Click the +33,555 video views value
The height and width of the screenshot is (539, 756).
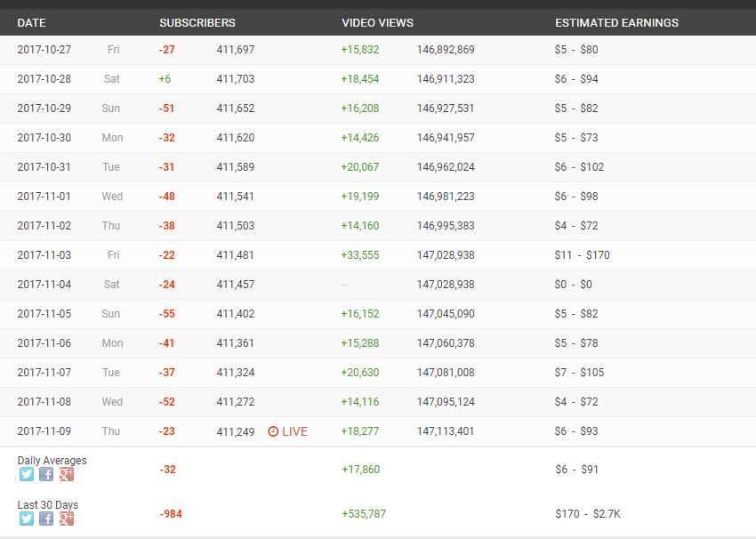(x=360, y=255)
